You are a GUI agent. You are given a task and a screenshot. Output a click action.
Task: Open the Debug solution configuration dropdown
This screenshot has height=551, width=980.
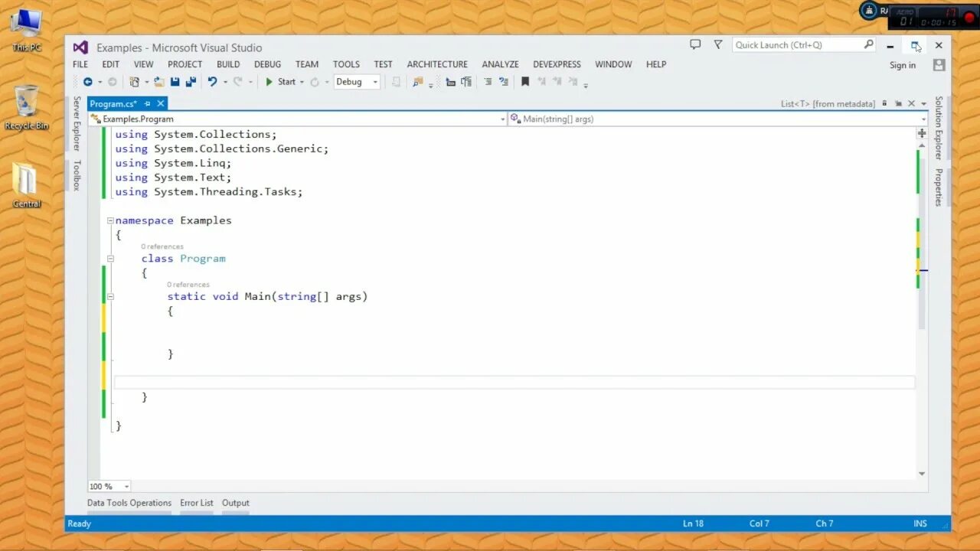[x=356, y=82]
